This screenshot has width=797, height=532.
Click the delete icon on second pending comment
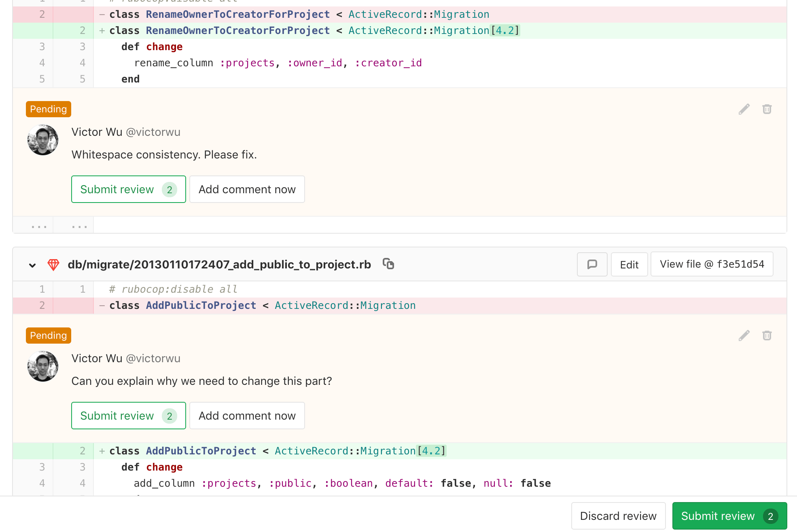pyautogui.click(x=767, y=336)
